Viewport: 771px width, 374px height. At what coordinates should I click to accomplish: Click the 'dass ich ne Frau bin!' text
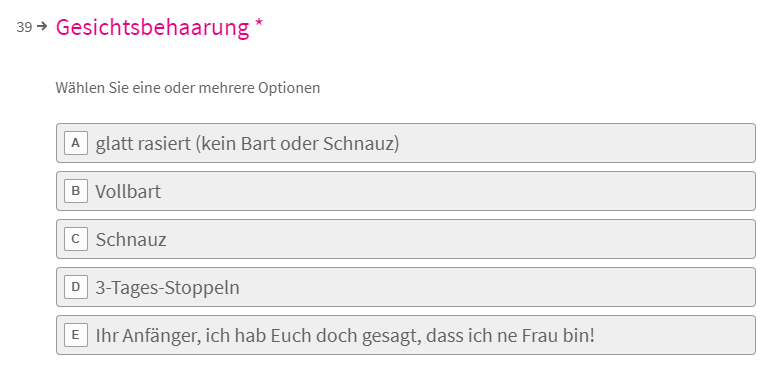tap(510, 336)
